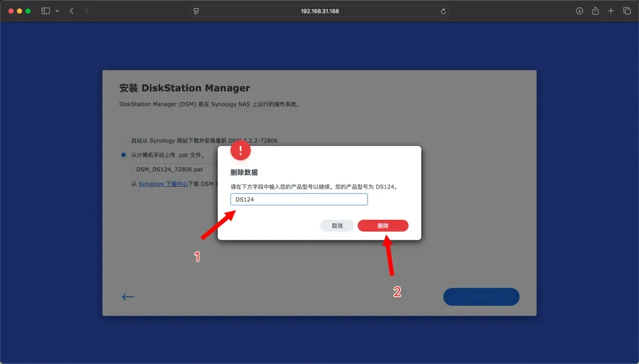The width and height of the screenshot is (639, 364).
Task: Click the blue left arrow back icon
Action: point(128,297)
